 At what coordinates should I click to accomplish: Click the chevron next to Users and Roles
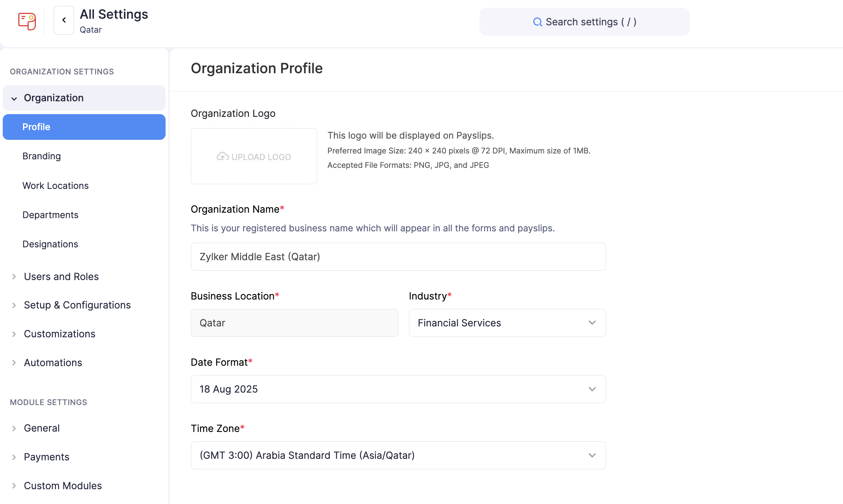click(x=14, y=276)
